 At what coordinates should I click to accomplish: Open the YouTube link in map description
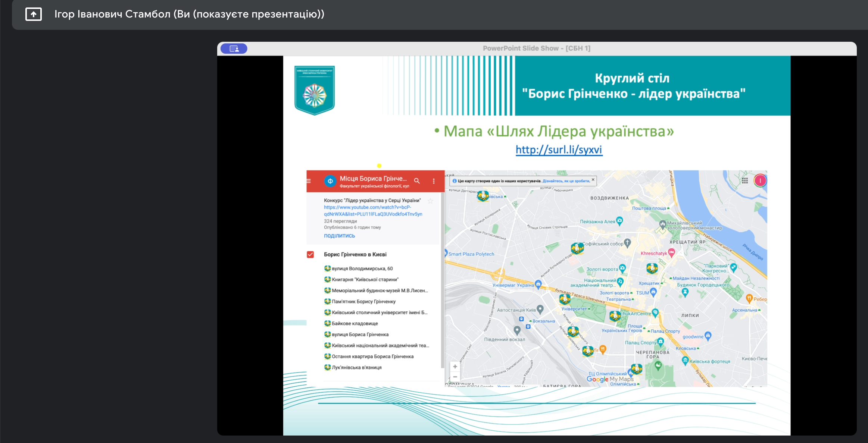point(373,211)
